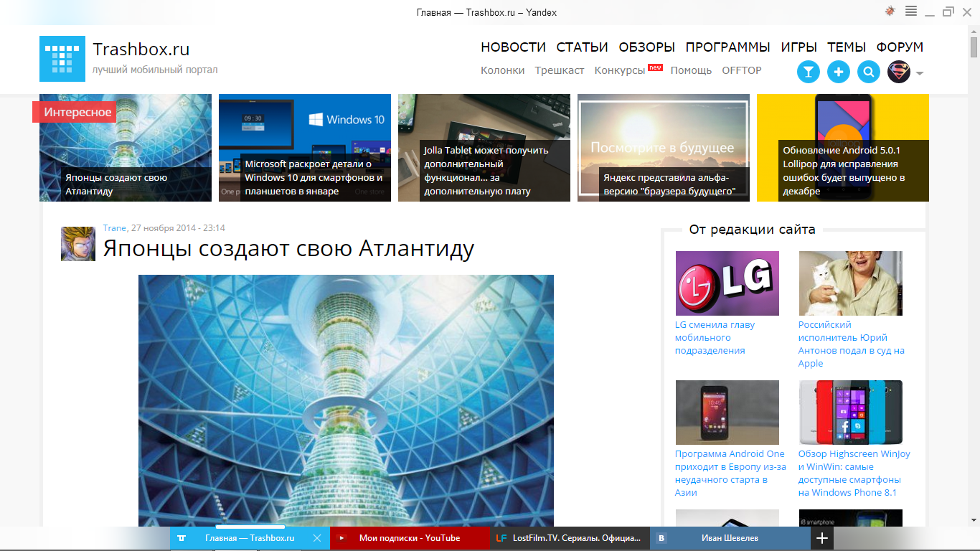
Task: Open featured tile about Japanese Atlantis
Action: tap(126, 148)
